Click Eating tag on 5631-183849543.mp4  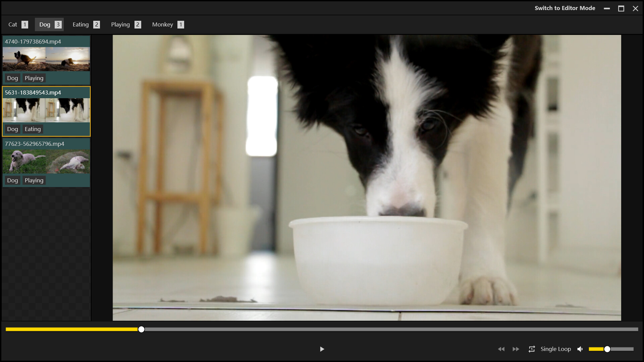[33, 129]
